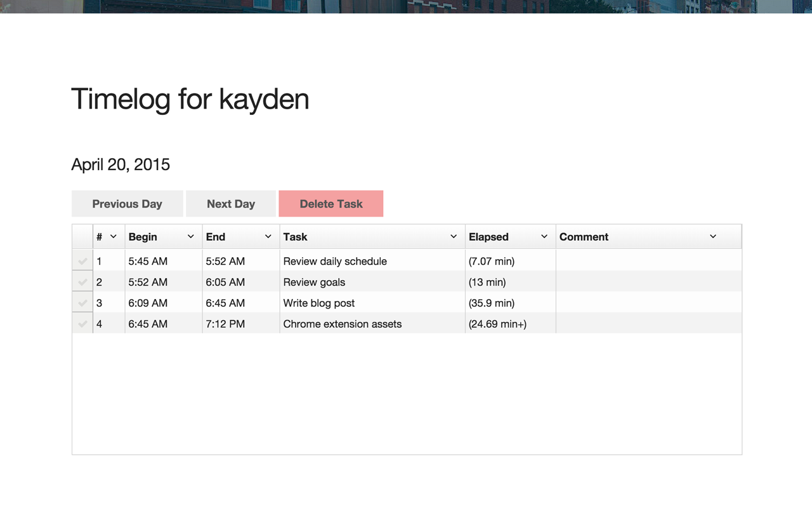This screenshot has width=812, height=508.
Task: Toggle the checkmark for row 3
Action: (x=82, y=303)
